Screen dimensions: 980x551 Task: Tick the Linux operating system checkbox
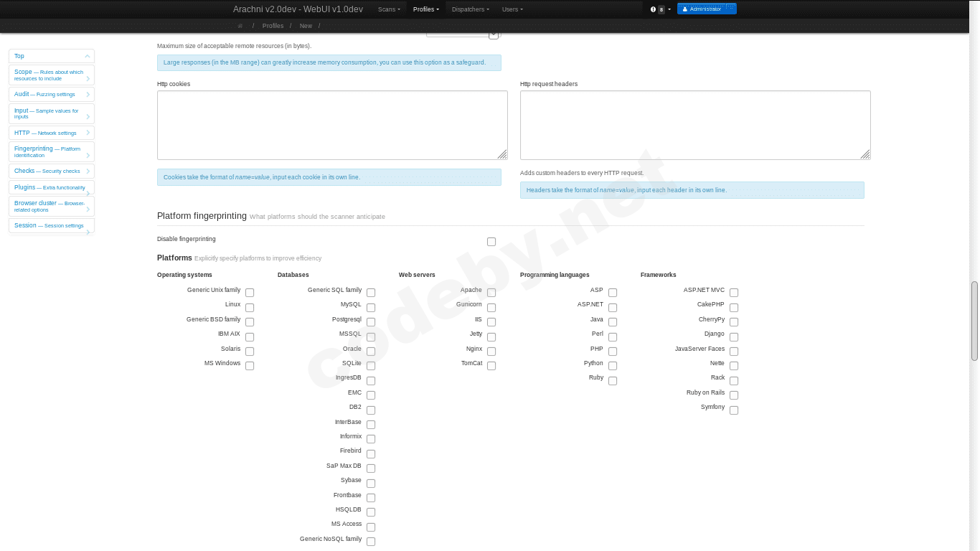click(250, 308)
